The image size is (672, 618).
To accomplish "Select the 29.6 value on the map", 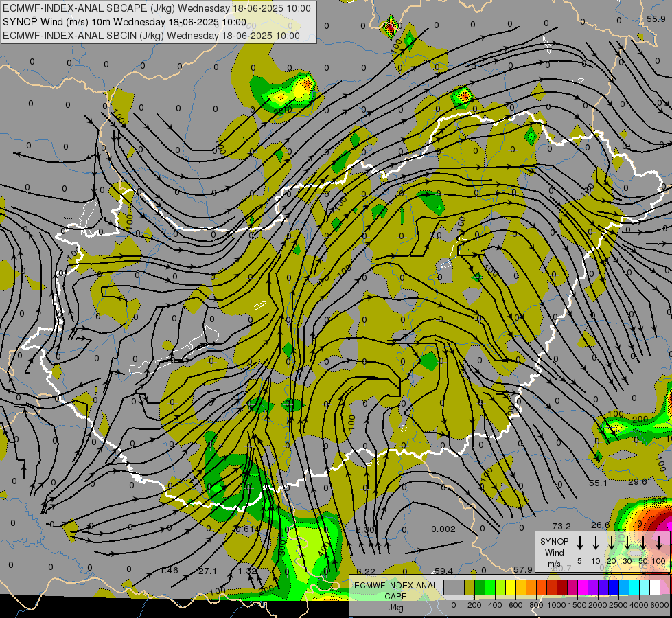I will (x=637, y=481).
